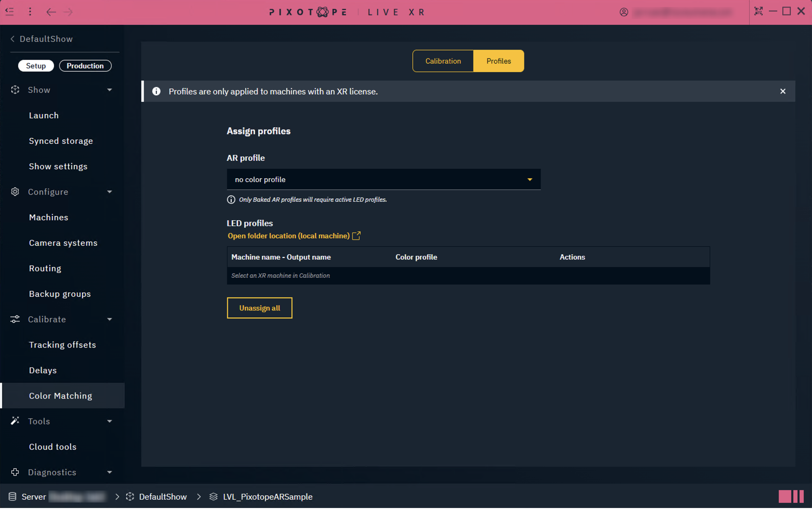The height and width of the screenshot is (510, 812).
Task: Collapse the Diagnostics section
Action: tap(109, 472)
